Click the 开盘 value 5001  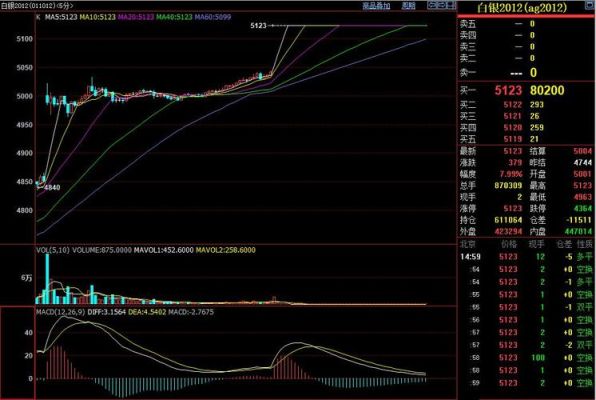click(583, 174)
